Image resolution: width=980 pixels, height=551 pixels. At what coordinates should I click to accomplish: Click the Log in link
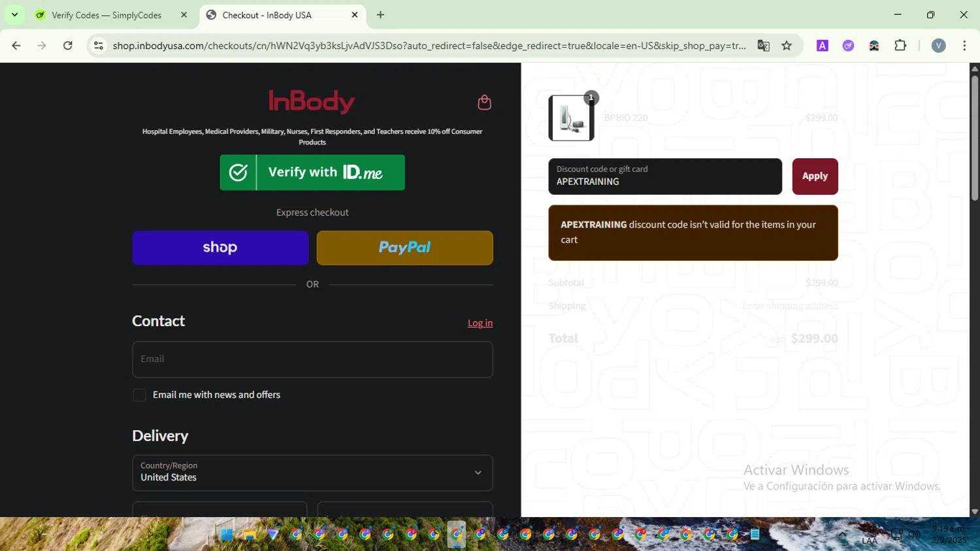[480, 323]
